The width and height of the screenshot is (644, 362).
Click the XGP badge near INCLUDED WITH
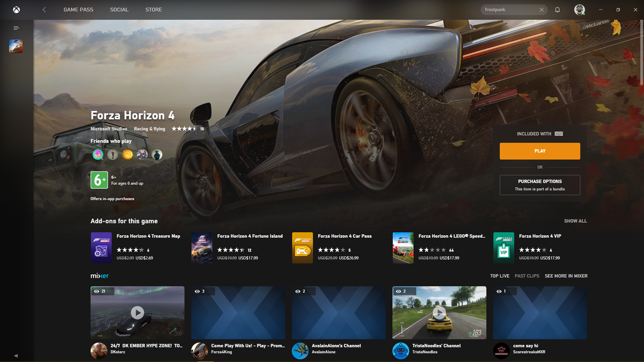(x=559, y=134)
